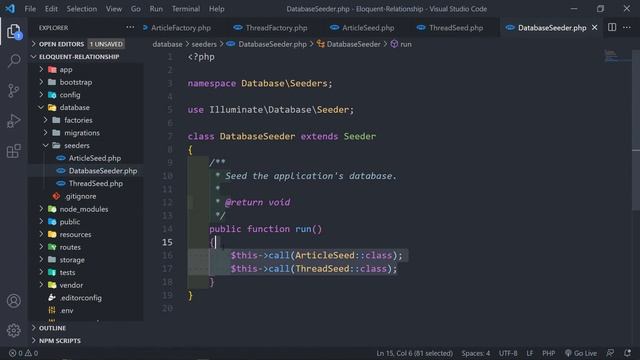Screen dimensions: 640x360
Task: Open the Accounts menu icon
Action: click(14, 301)
